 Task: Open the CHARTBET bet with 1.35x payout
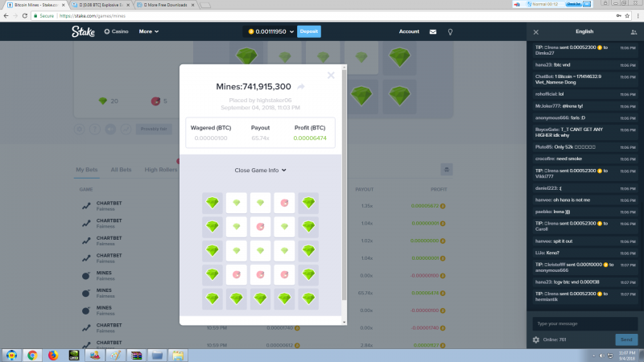pos(263,206)
